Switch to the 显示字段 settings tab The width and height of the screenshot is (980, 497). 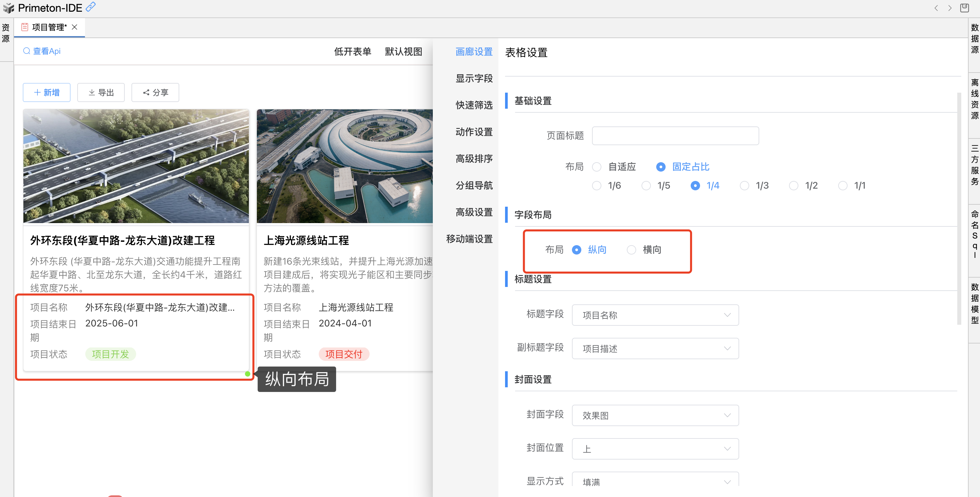tap(474, 78)
